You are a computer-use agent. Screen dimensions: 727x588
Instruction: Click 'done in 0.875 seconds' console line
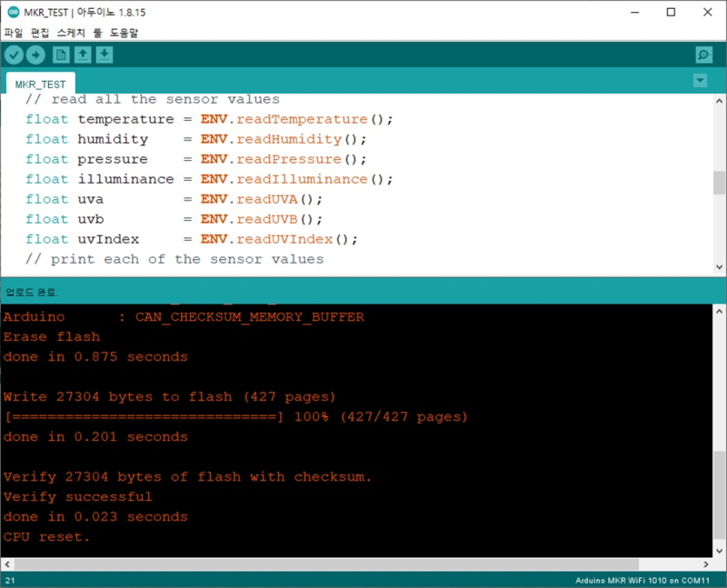pyautogui.click(x=95, y=356)
